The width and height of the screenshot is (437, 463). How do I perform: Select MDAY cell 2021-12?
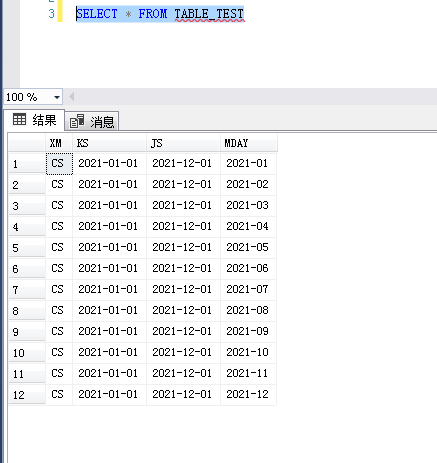click(x=248, y=394)
